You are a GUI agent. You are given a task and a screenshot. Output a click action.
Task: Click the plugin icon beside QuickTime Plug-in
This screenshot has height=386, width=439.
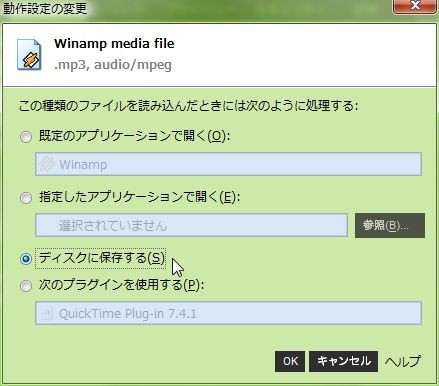pos(47,313)
